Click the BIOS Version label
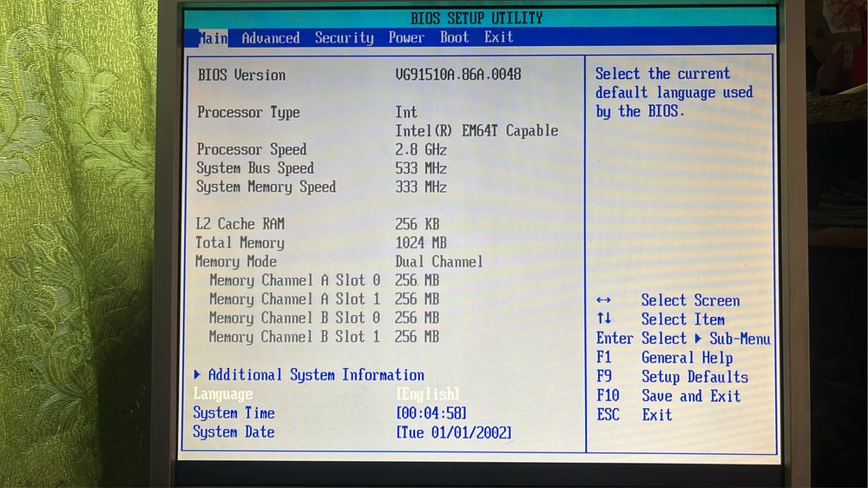Image resolution: width=868 pixels, height=488 pixels. click(241, 75)
